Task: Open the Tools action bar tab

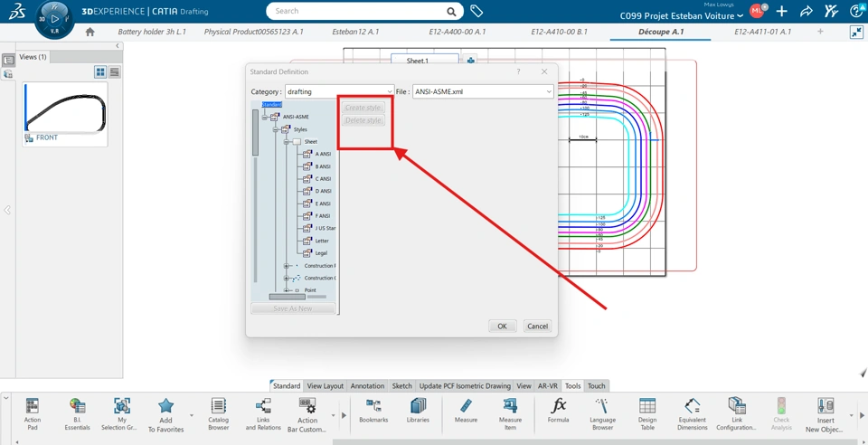Action: pos(573,386)
